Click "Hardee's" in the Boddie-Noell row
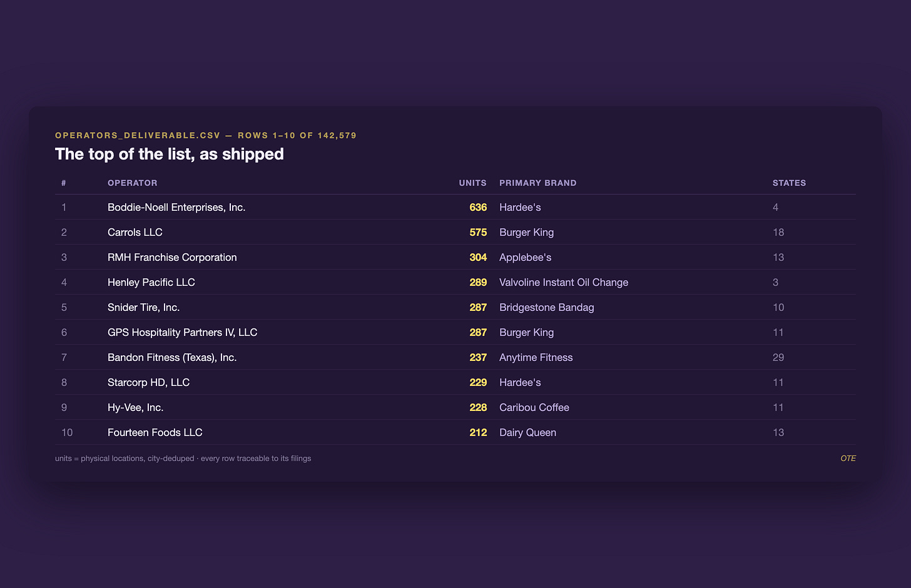 tap(520, 207)
